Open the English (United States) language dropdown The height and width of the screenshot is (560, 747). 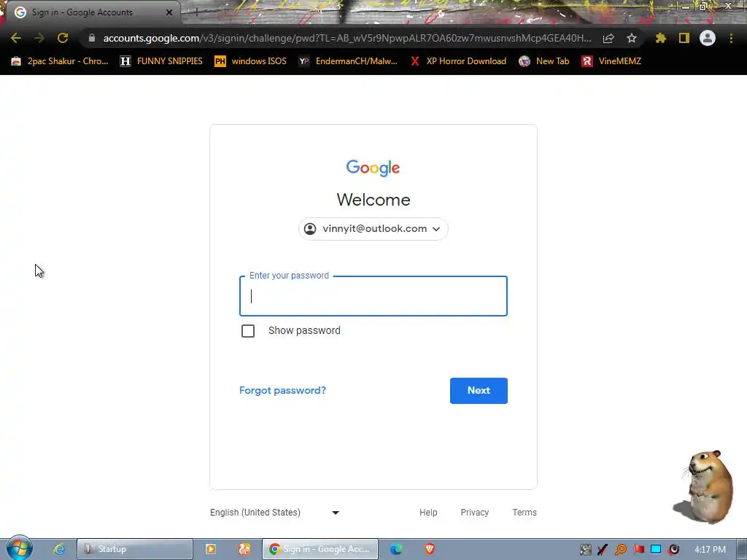click(x=275, y=513)
